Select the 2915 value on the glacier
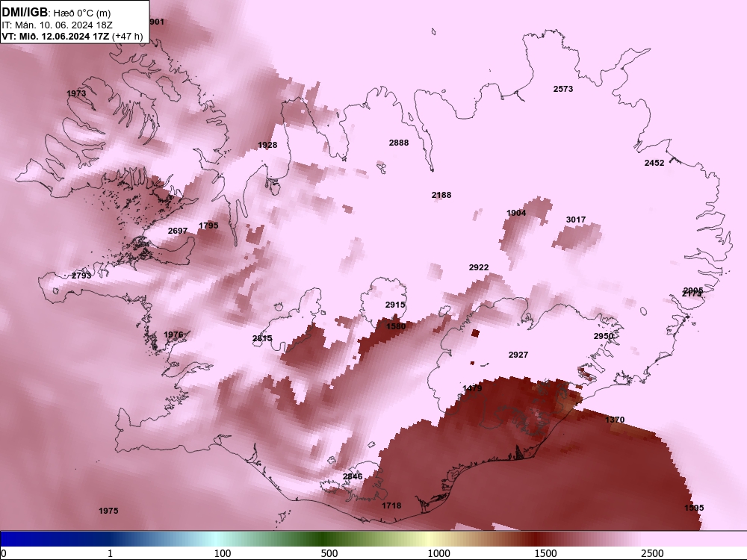Image resolution: width=747 pixels, height=560 pixels. (395, 305)
